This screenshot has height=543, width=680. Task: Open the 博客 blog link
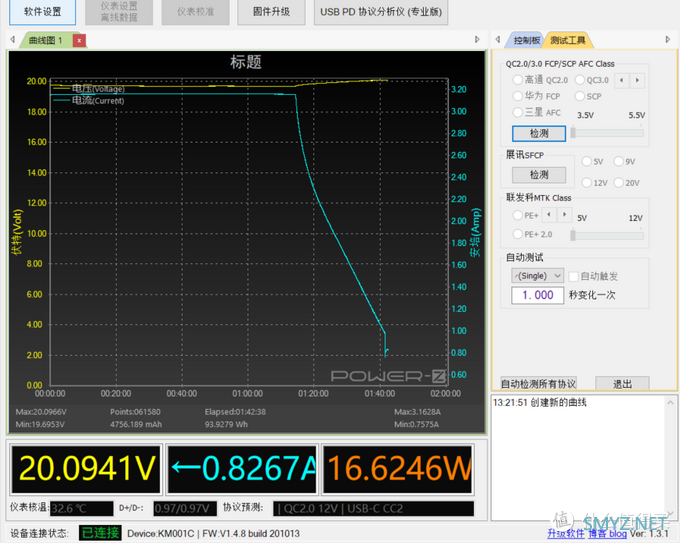tap(607, 533)
